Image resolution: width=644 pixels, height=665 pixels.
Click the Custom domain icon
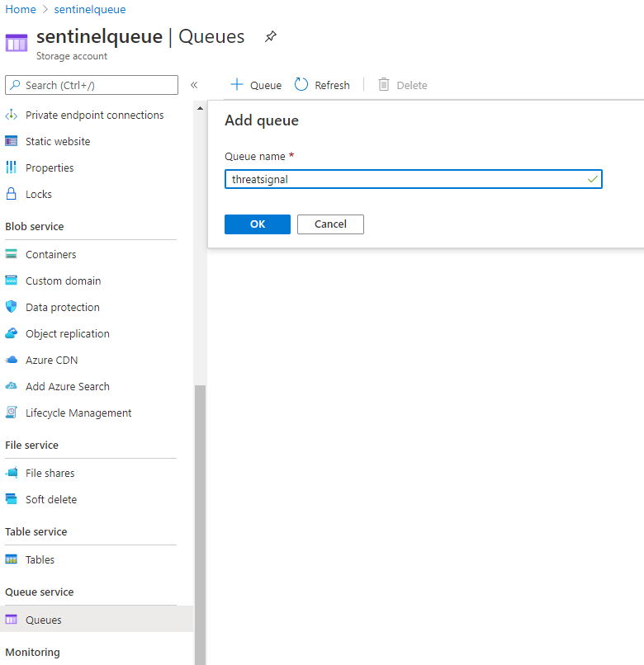(x=12, y=281)
